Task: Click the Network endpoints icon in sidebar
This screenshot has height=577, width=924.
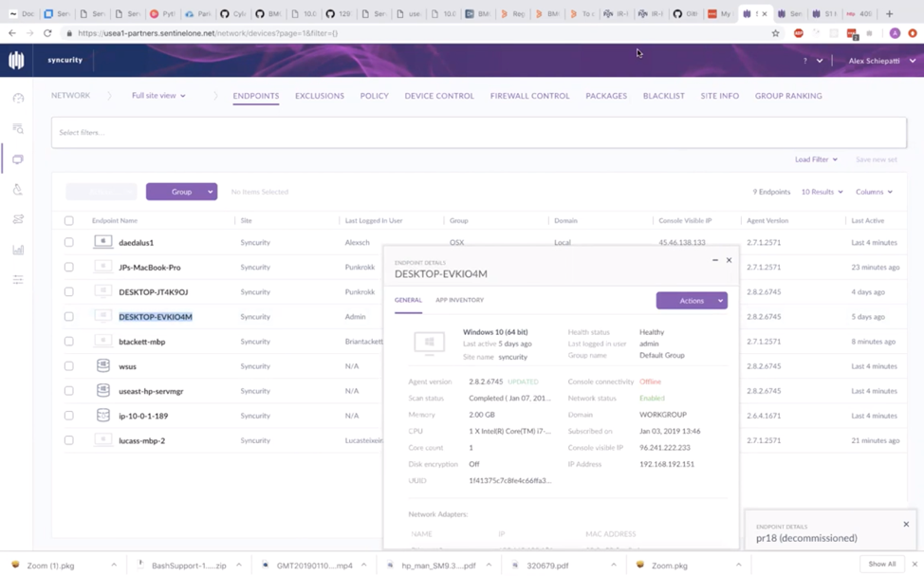Action: 18,159
